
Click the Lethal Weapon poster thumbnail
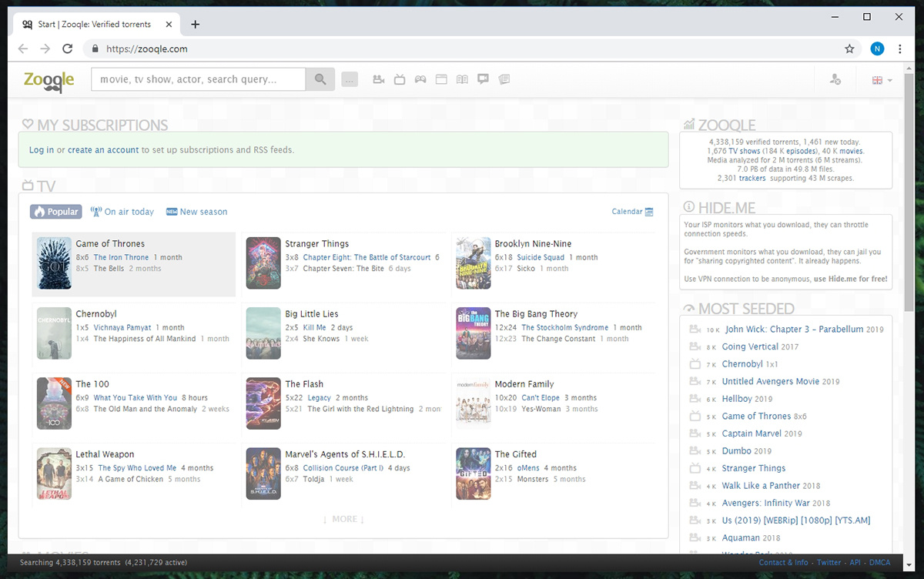(x=54, y=474)
